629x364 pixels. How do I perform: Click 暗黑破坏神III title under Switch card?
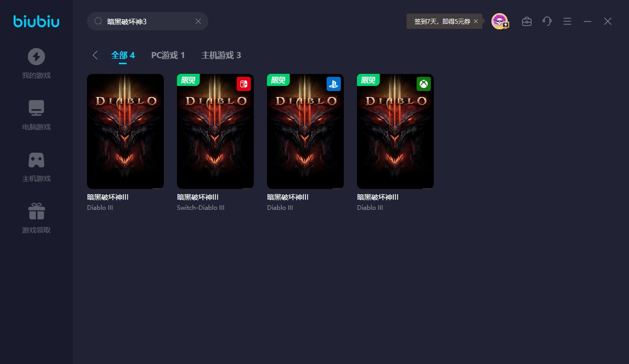198,197
